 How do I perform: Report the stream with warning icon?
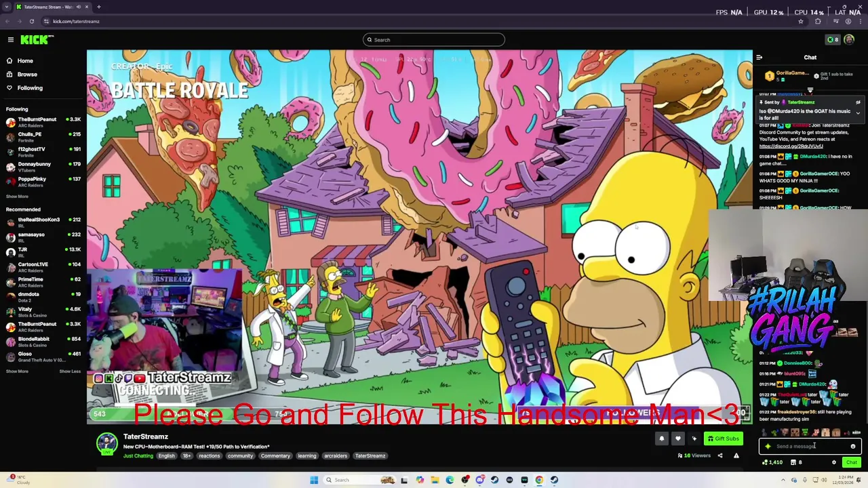point(736,456)
